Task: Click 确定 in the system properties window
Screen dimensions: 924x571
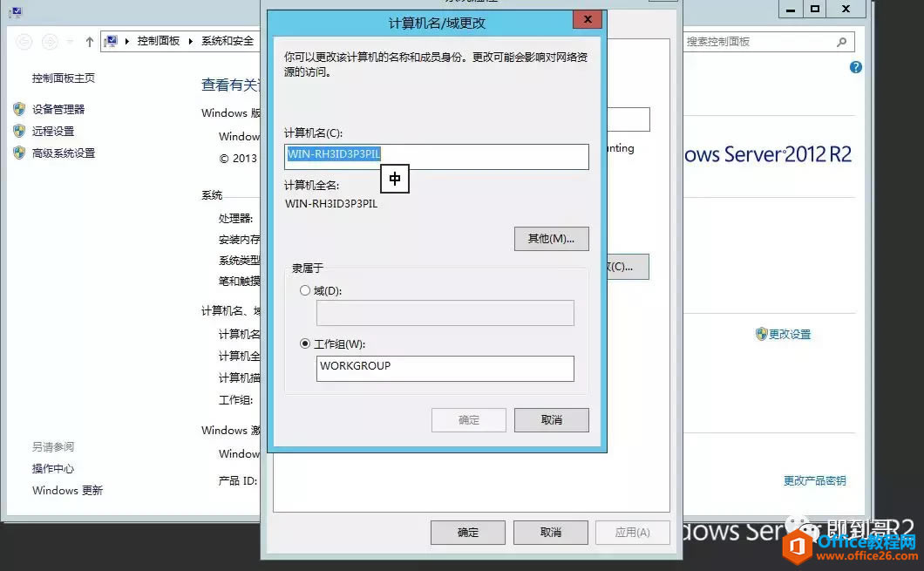Action: [x=468, y=532]
